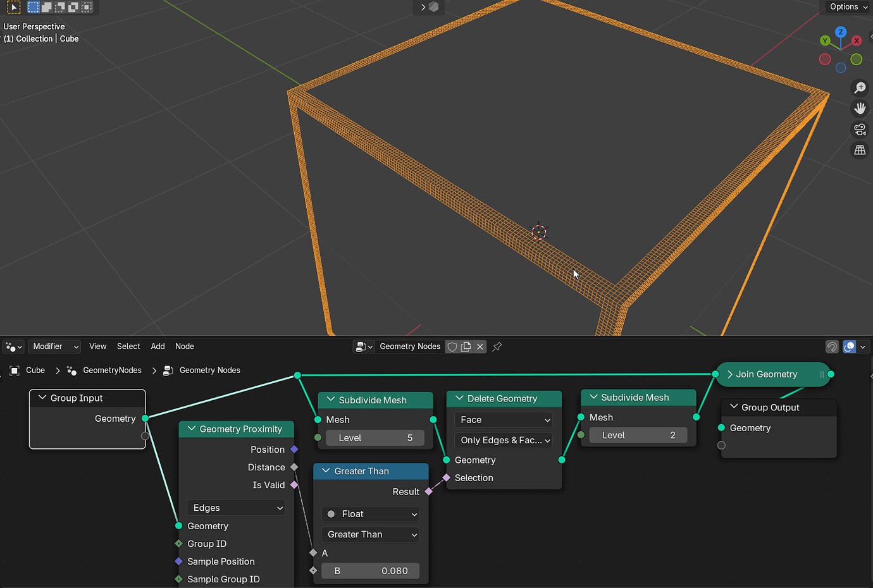Click the red X axis on navigation gizmo
Screen dimensions: 873x588
857,40
